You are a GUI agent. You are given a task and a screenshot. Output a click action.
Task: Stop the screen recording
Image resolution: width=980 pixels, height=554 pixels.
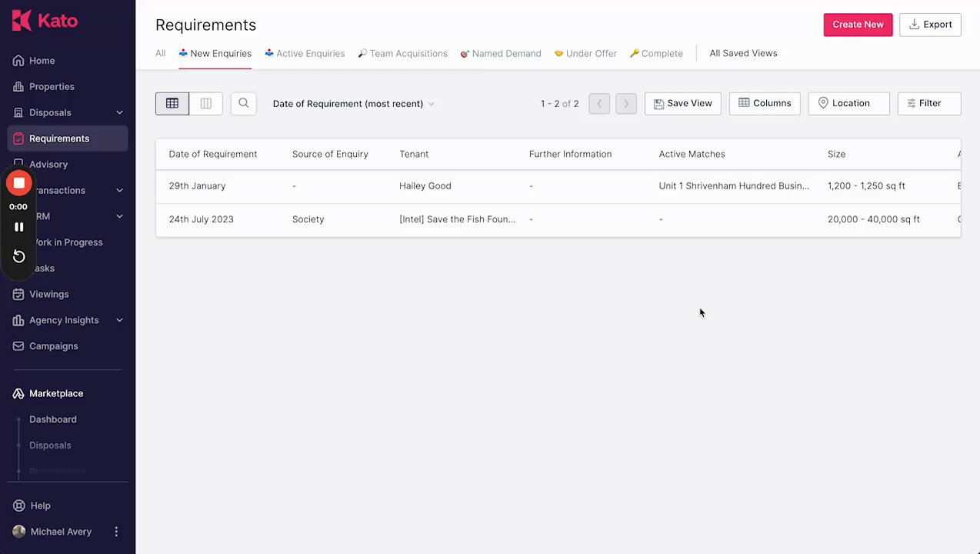[x=19, y=183]
